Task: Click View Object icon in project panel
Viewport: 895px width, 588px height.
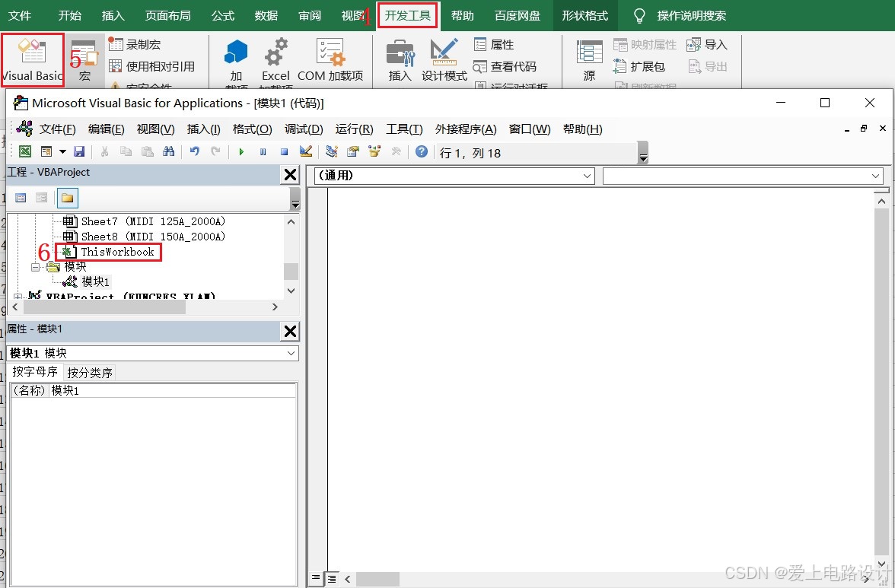Action: 42,198
